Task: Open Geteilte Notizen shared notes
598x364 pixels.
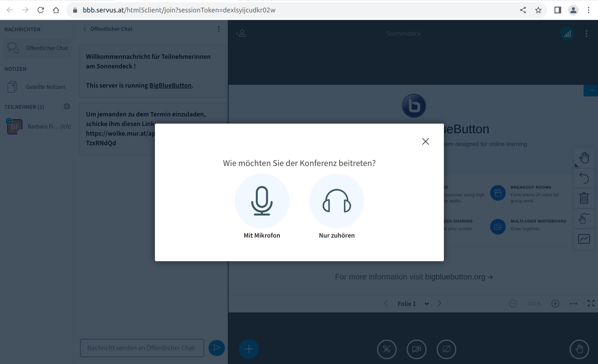Action: point(37,87)
